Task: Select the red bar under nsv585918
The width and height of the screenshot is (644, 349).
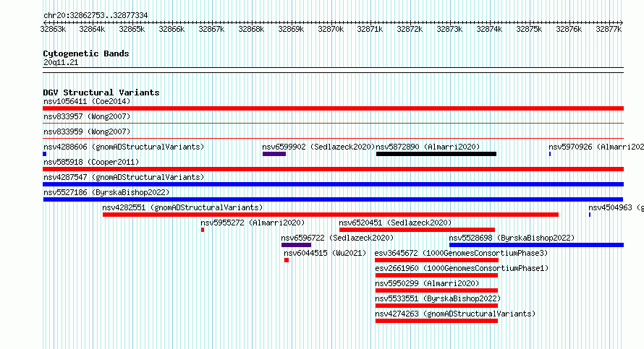Action: coord(333,169)
